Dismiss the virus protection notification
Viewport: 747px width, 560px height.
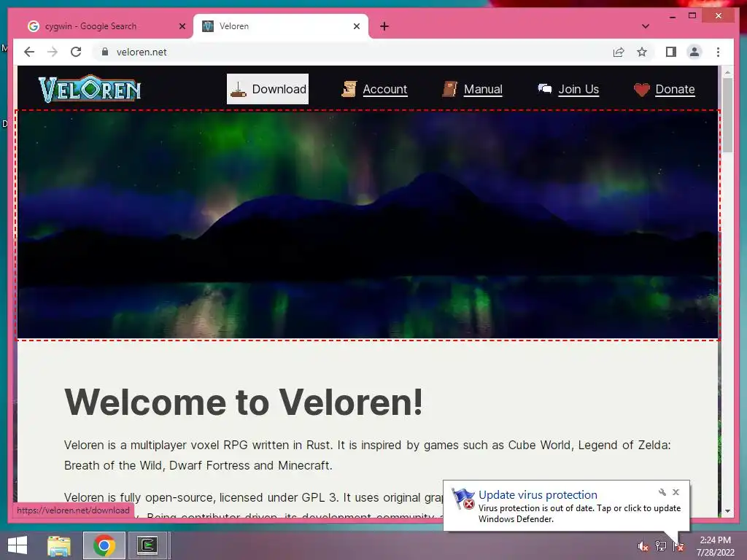point(676,492)
